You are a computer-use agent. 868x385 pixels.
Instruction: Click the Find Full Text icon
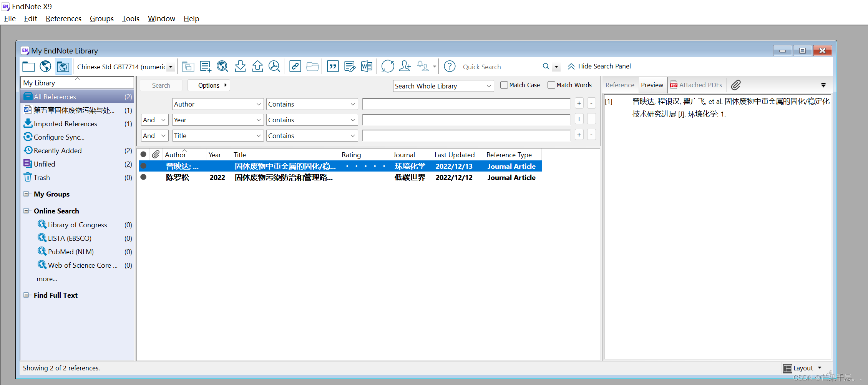pyautogui.click(x=274, y=67)
